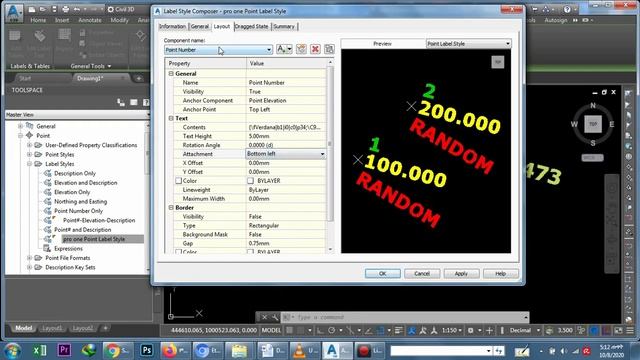This screenshot has width=640, height=360.
Task: Click the Description Only label style icon
Action: coord(48,173)
